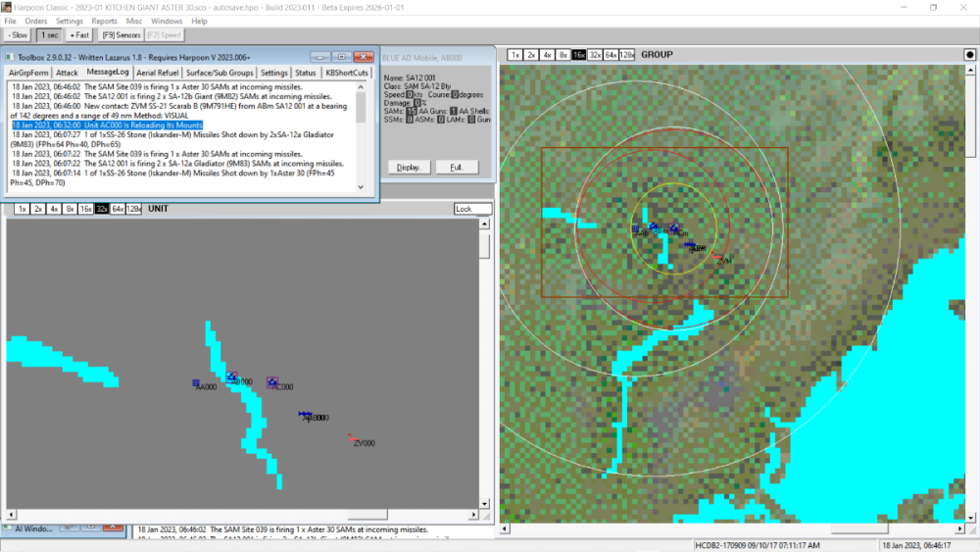Screen dimensions: 980x552
Task: Click the -Slow time button
Action: tap(18, 35)
